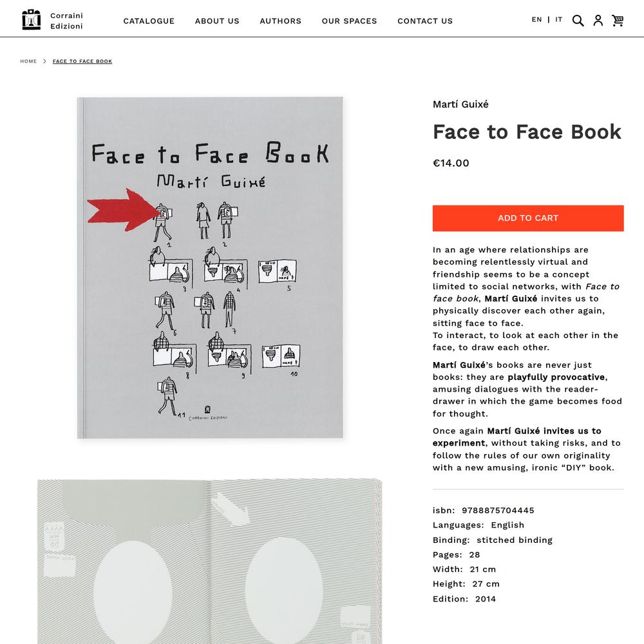Click the Face to Face Book breadcrumb
644x644 pixels.
click(x=82, y=61)
